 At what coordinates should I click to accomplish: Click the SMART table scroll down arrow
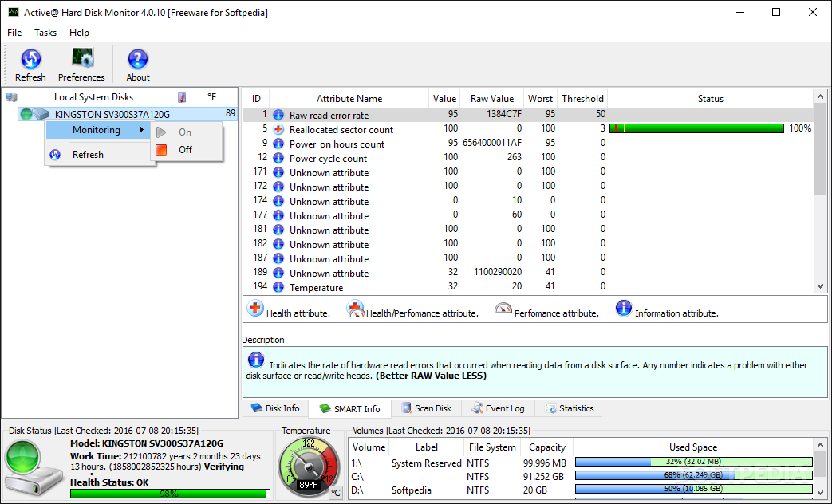[x=820, y=286]
